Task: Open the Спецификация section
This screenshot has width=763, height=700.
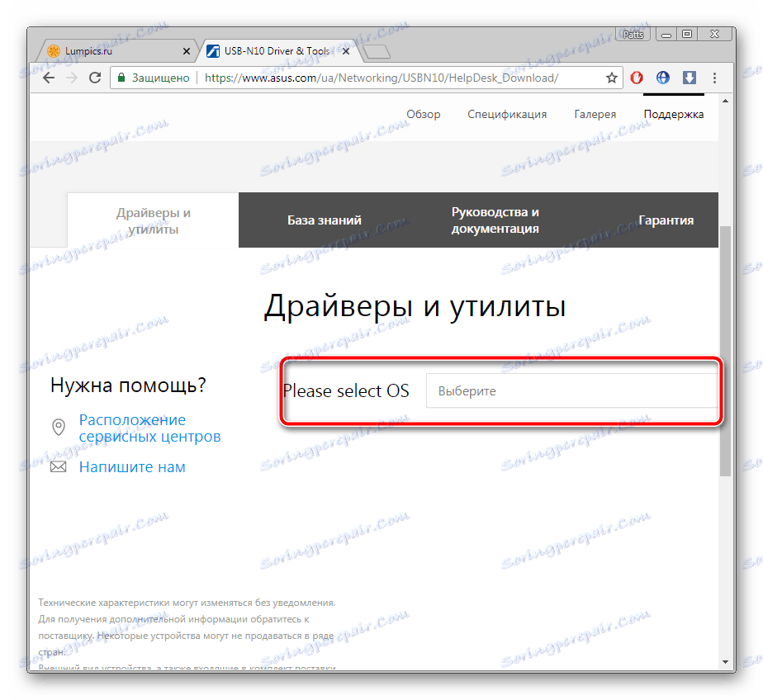Action: tap(507, 114)
